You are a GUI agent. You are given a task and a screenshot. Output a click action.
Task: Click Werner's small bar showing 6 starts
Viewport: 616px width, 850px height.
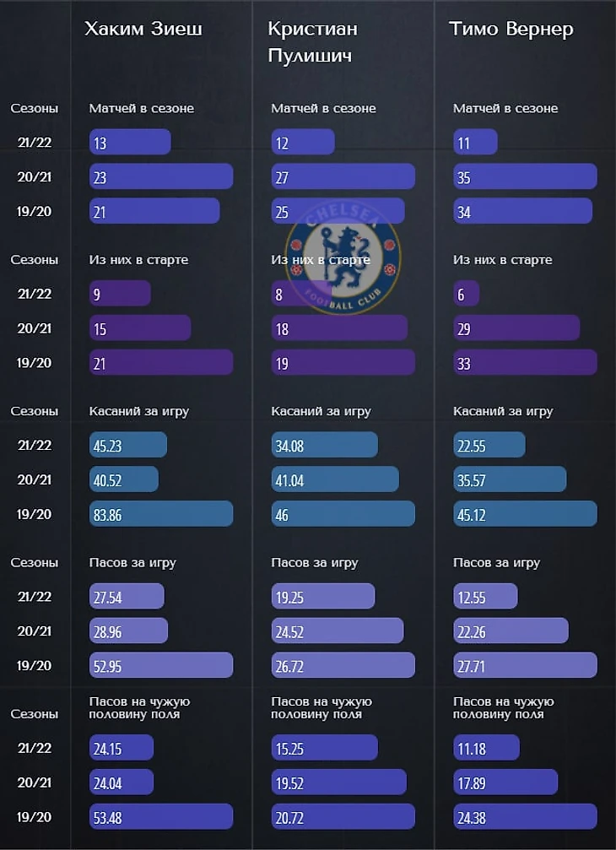pos(466,294)
